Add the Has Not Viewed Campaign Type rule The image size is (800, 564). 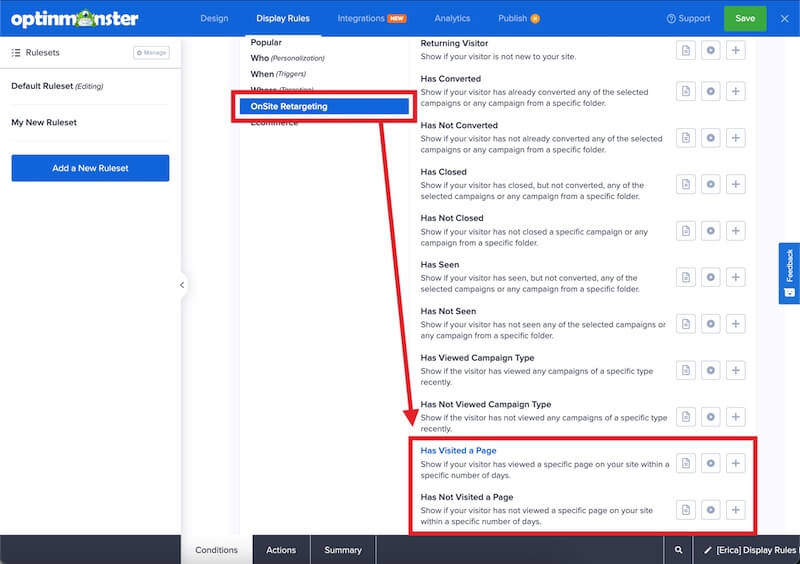pos(736,417)
